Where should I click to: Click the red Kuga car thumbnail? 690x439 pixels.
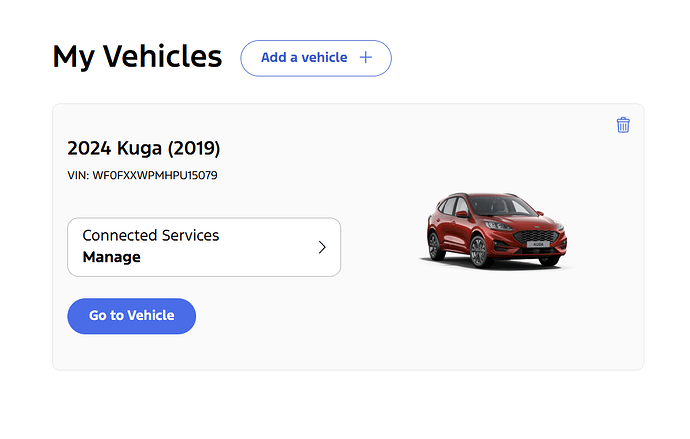point(493,230)
